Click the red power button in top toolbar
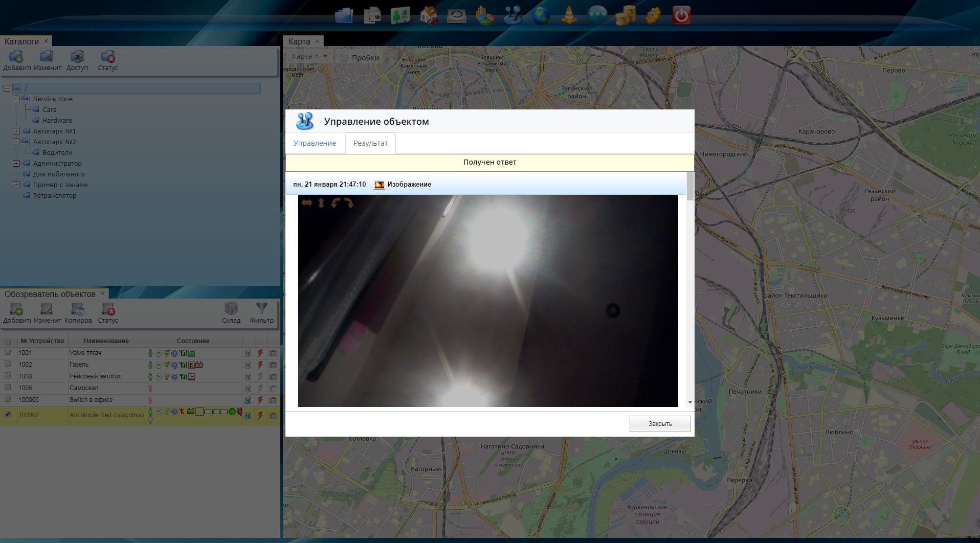980x543 pixels. [681, 15]
